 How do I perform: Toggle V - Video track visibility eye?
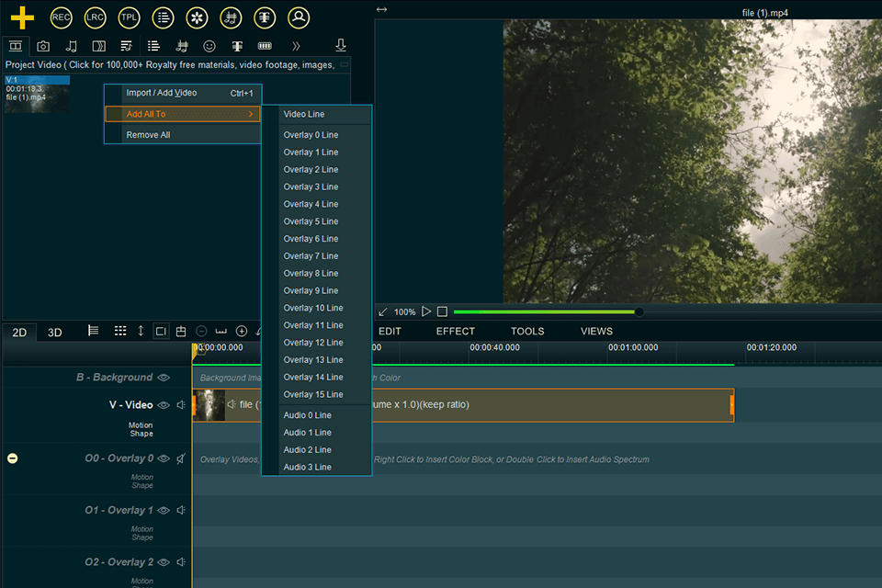click(x=164, y=405)
